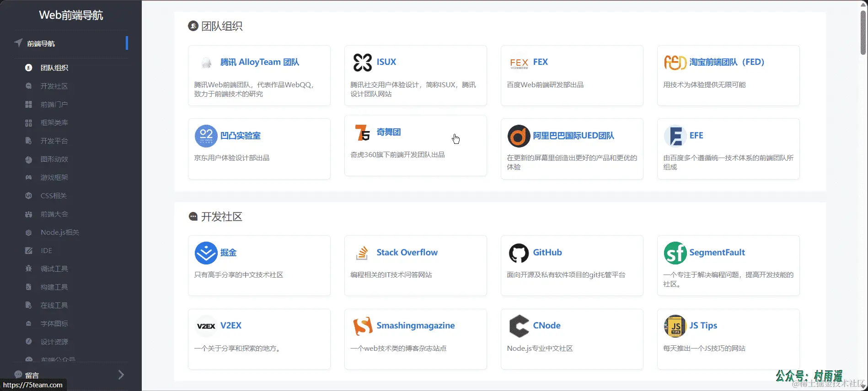
Task: Go to 在线工具 sidebar section
Action: click(54, 305)
